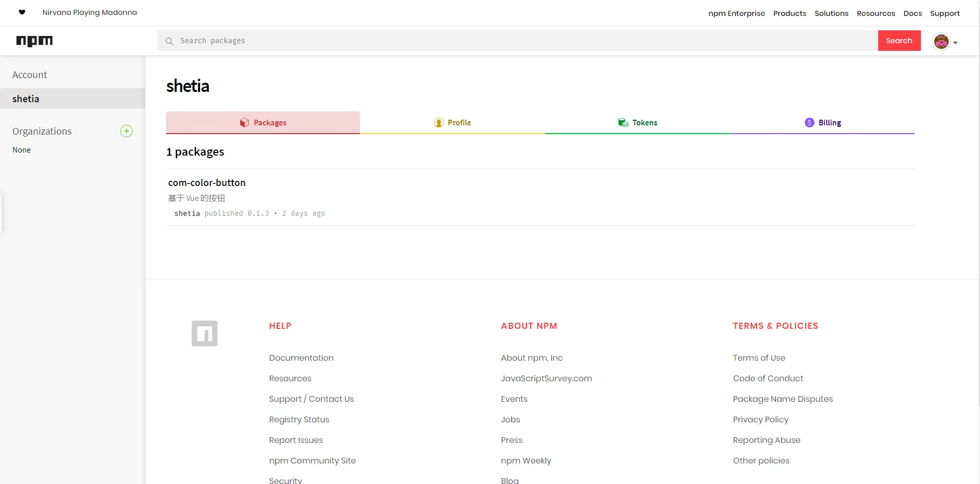980x484 pixels.
Task: Visit JavaScriptSurvey.com link
Action: click(x=547, y=378)
